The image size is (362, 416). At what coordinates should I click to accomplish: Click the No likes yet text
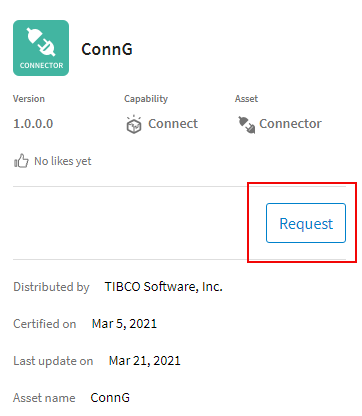(x=63, y=161)
